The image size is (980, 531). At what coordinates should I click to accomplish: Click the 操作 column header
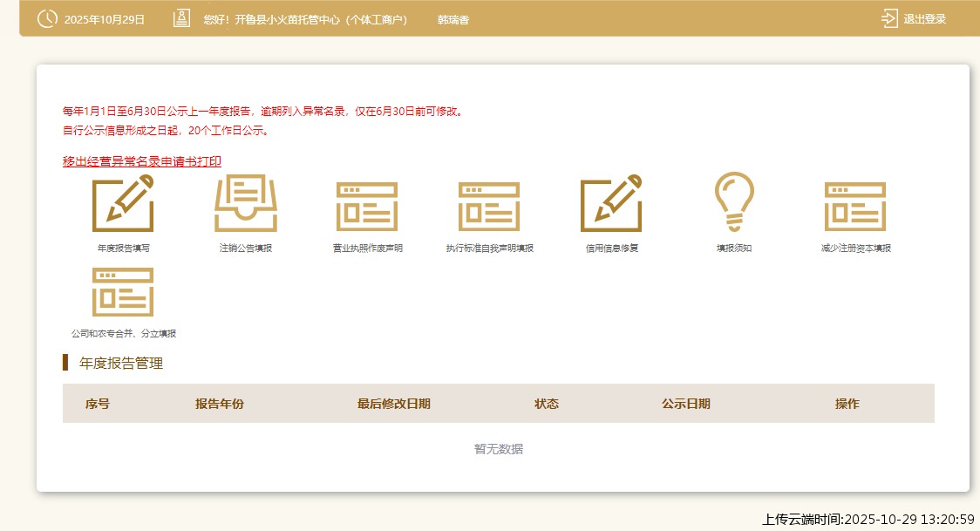coord(847,404)
